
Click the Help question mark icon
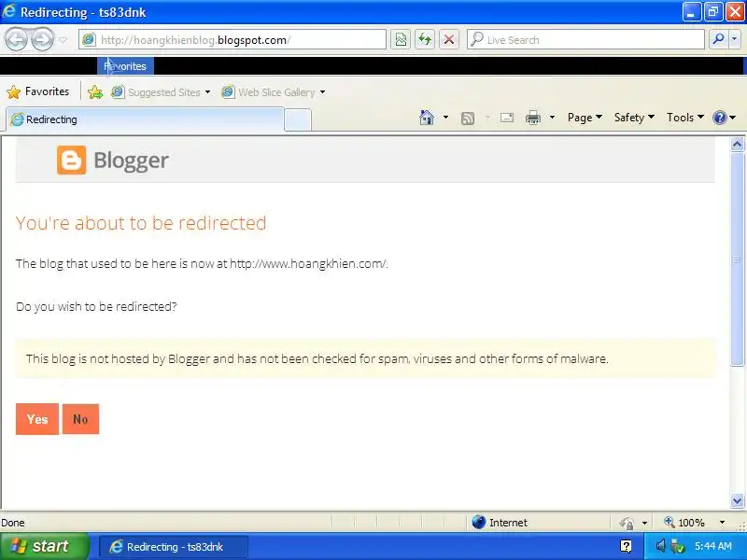719,118
